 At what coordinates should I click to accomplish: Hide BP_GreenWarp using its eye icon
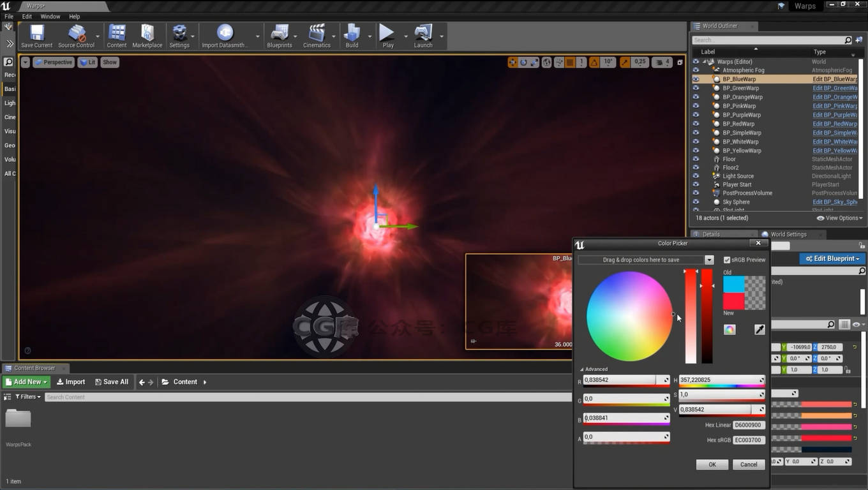pyautogui.click(x=696, y=88)
